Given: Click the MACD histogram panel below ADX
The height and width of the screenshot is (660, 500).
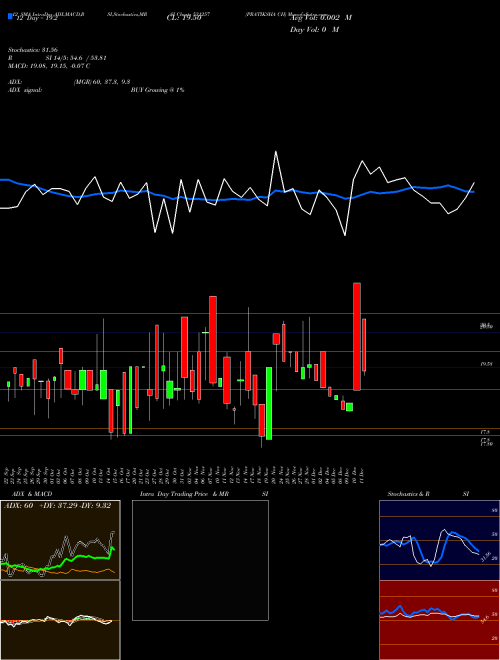Looking at the screenshot, I should pos(60,620).
